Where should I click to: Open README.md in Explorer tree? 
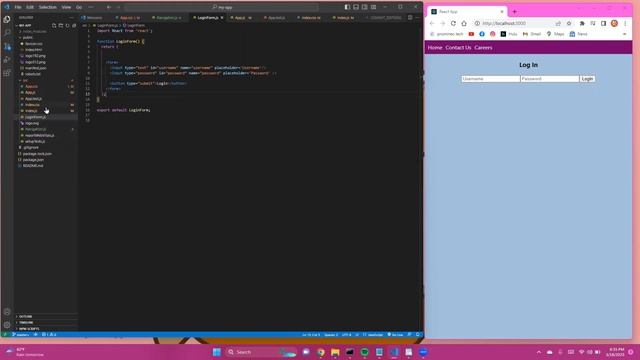click(x=33, y=166)
